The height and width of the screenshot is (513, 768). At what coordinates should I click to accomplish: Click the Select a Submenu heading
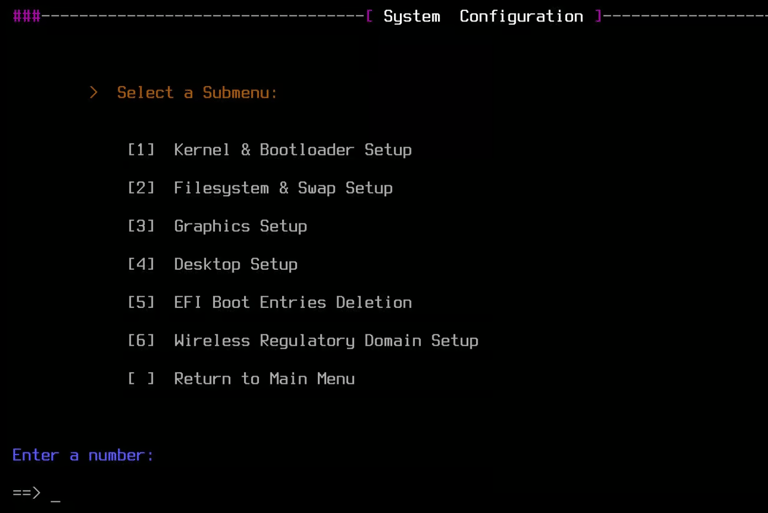click(x=197, y=93)
